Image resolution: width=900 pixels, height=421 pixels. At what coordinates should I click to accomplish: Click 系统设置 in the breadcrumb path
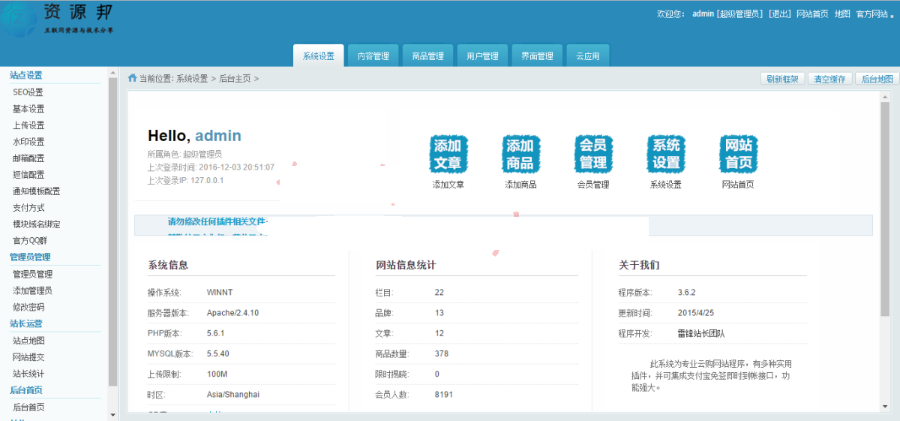coord(192,79)
